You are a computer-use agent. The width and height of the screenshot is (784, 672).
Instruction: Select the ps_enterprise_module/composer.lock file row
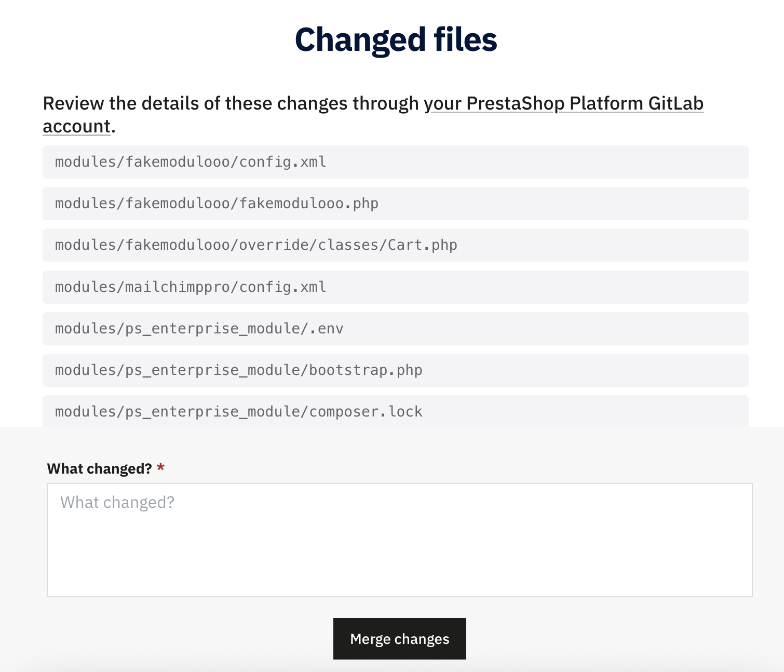395,411
